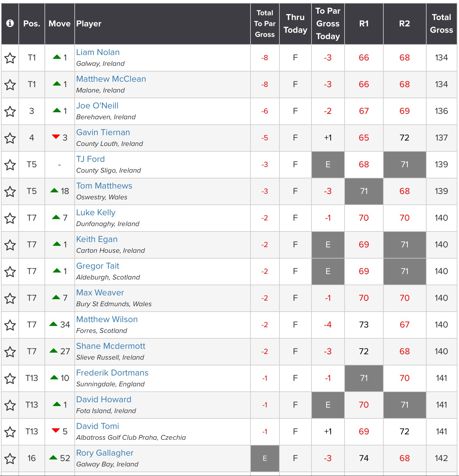Screen dimensions: 459x476
Task: Sort by the Pos. column header
Action: coord(32,24)
